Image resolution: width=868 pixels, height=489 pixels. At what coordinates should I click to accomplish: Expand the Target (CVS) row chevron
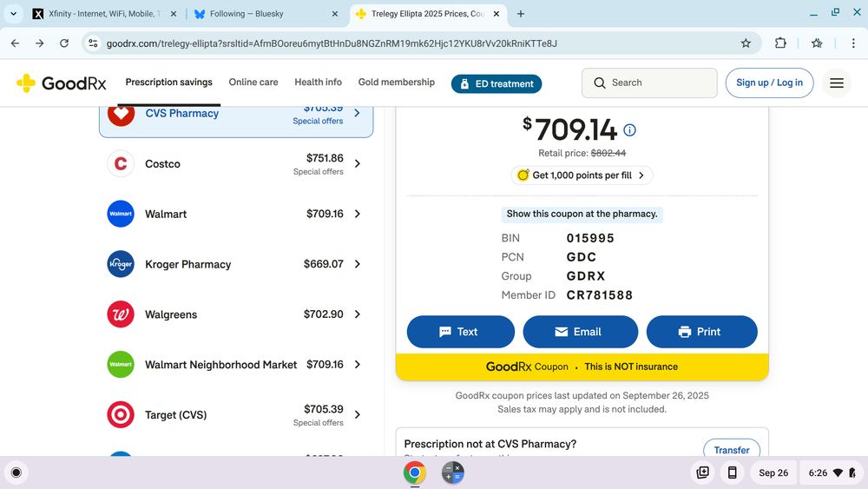pyautogui.click(x=357, y=415)
